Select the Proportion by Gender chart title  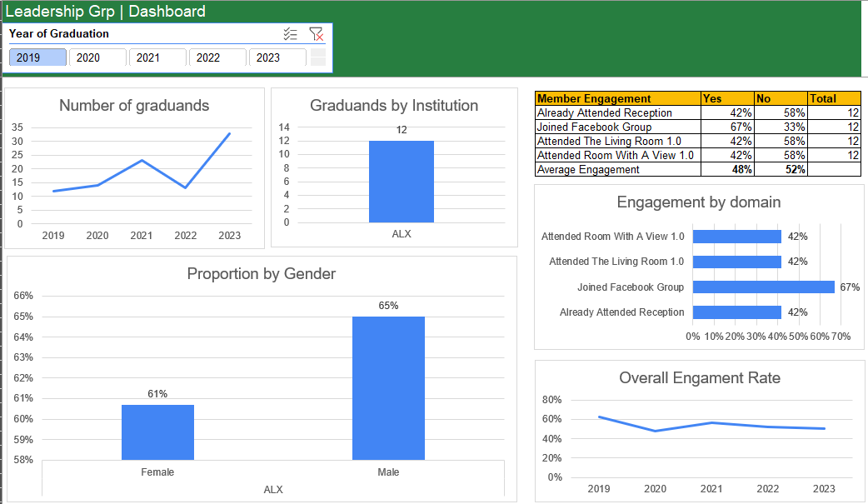[261, 274]
